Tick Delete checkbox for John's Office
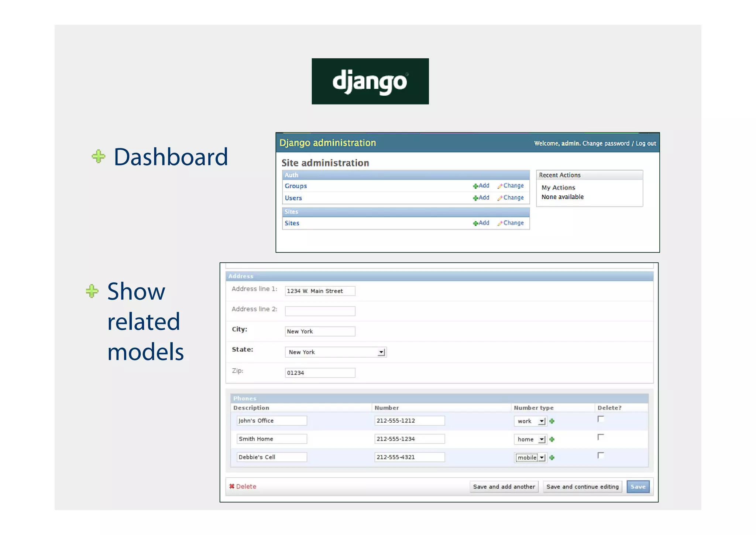Image resolution: width=756 pixels, height=535 pixels. click(601, 419)
